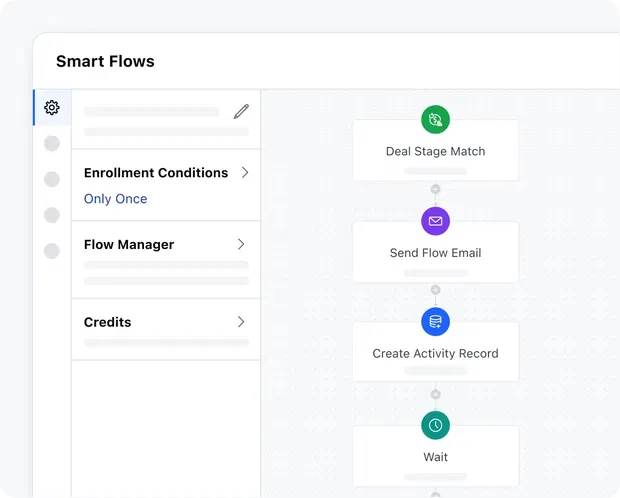620x498 pixels.
Task: Click plus connector below Create Activity Record
Action: point(435,393)
